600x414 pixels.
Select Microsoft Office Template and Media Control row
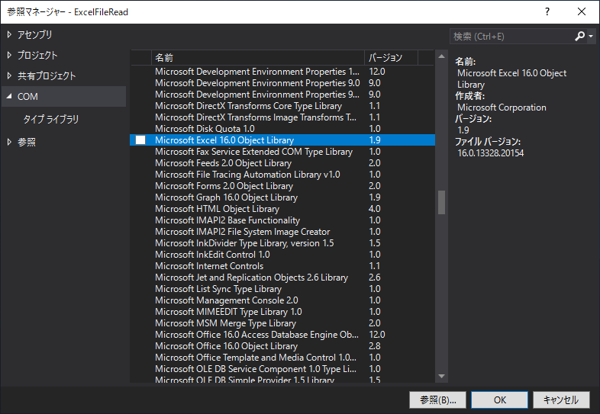pyautogui.click(x=282, y=358)
